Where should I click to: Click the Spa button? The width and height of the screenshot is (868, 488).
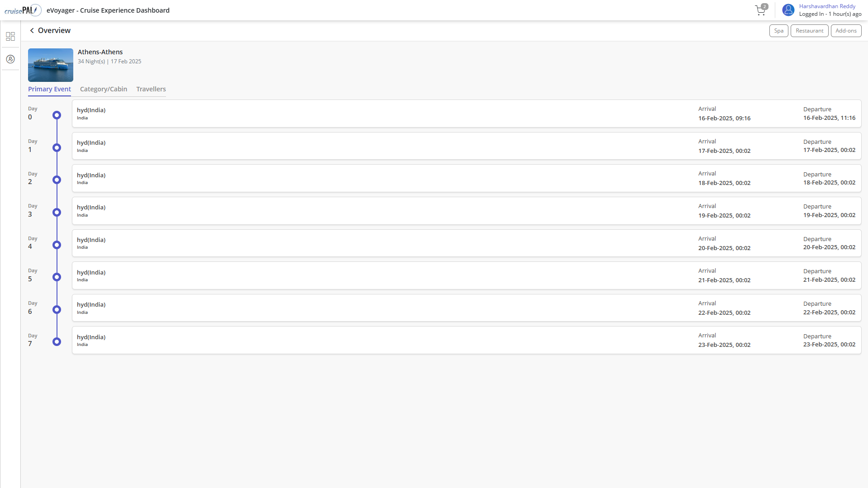[778, 31]
